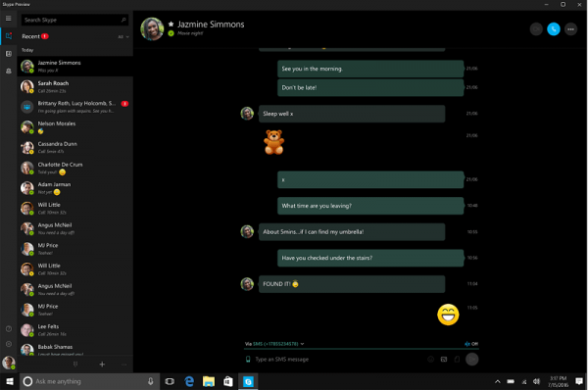Open the emoticon picker in message bar
The height and width of the screenshot is (390, 588).
pos(430,360)
